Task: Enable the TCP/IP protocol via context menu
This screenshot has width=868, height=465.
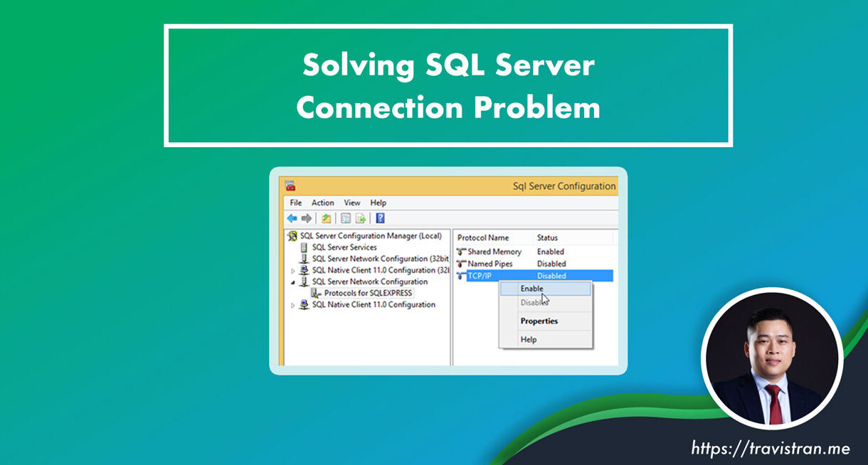Action: [x=533, y=289]
